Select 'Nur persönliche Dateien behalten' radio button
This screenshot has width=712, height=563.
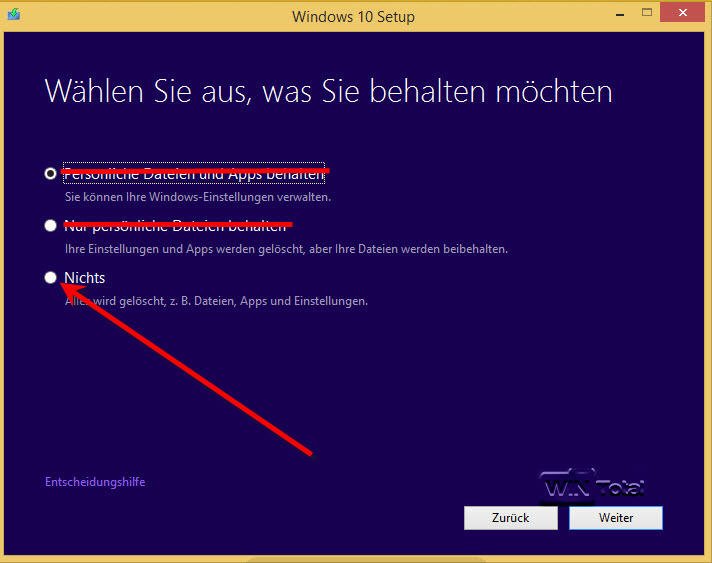click(50, 225)
